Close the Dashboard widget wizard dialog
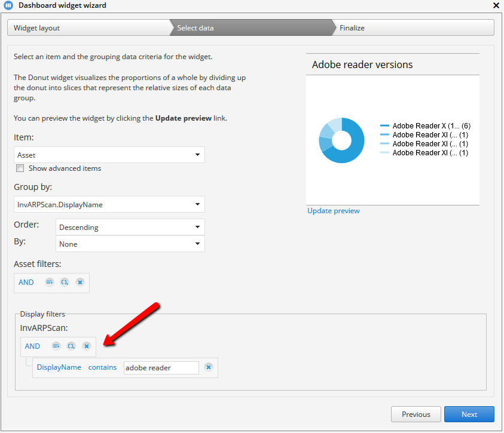 point(496,5)
